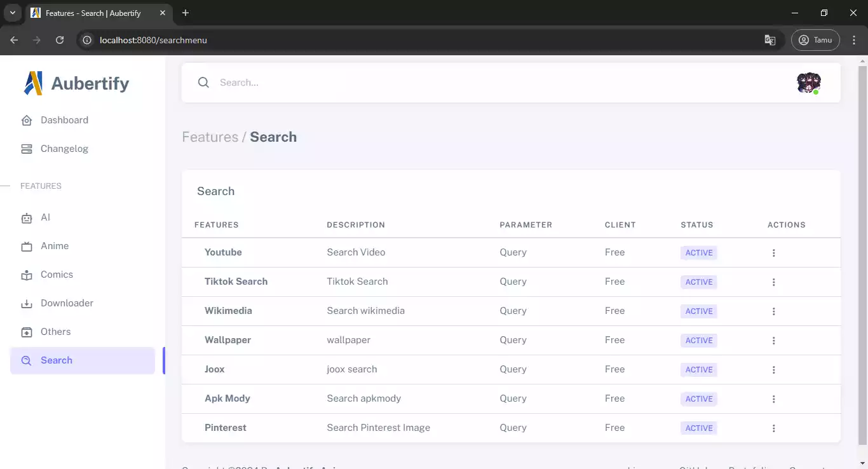The width and height of the screenshot is (868, 469).
Task: Open Dashboard from the sidebar
Action: 83,120
